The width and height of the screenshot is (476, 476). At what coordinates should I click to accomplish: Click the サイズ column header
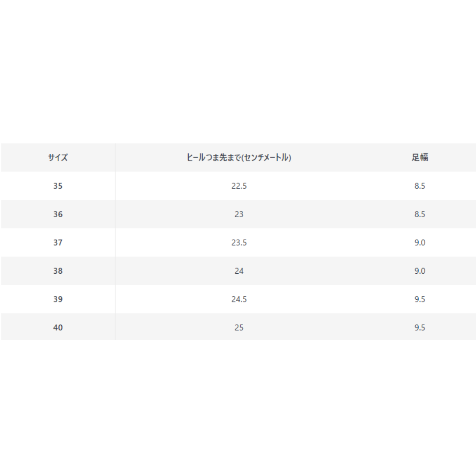tap(58, 157)
